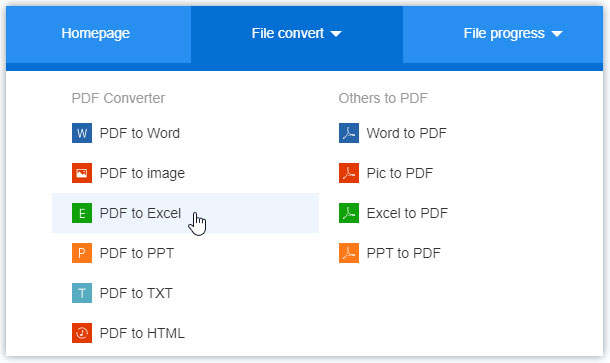
Task: Select the highlighted PDF to Excel entry
Action: [186, 213]
